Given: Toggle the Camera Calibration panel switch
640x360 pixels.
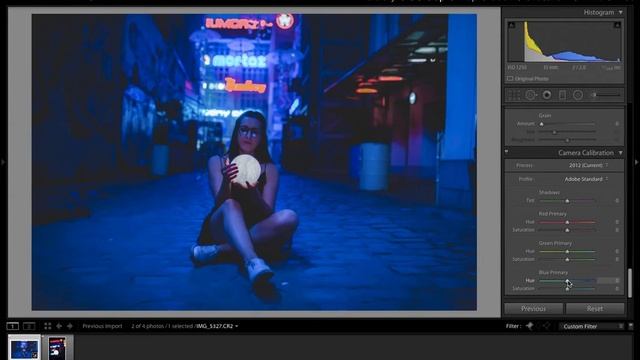Looking at the screenshot, I should tap(507, 152).
